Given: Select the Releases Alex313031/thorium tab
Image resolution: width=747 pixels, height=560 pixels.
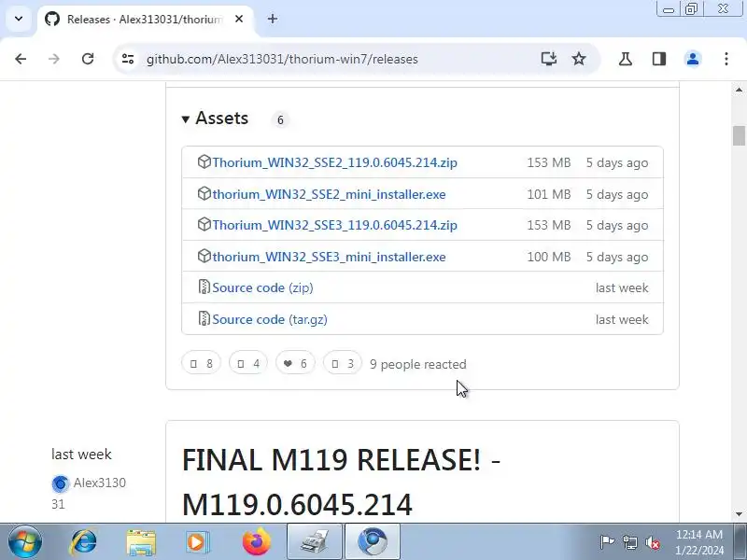Looking at the screenshot, I should [x=146, y=20].
